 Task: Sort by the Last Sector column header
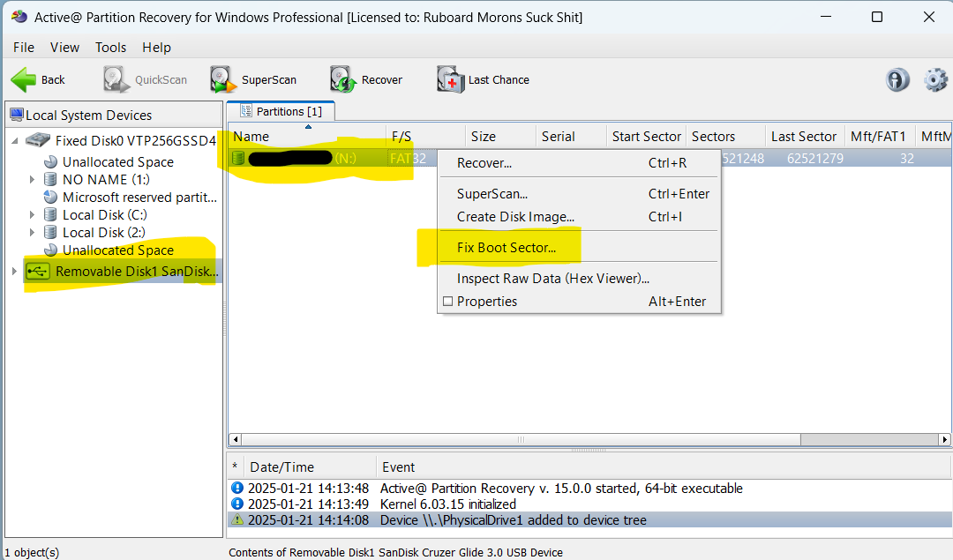[x=805, y=137]
